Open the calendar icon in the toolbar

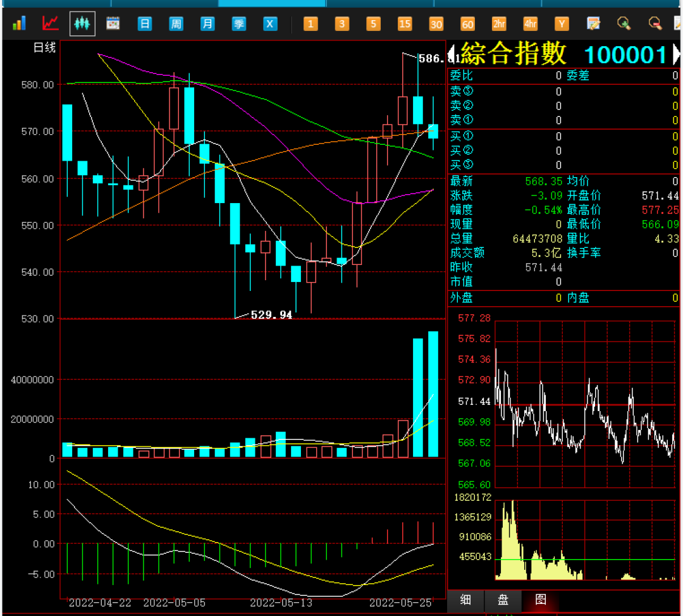pyautogui.click(x=113, y=23)
